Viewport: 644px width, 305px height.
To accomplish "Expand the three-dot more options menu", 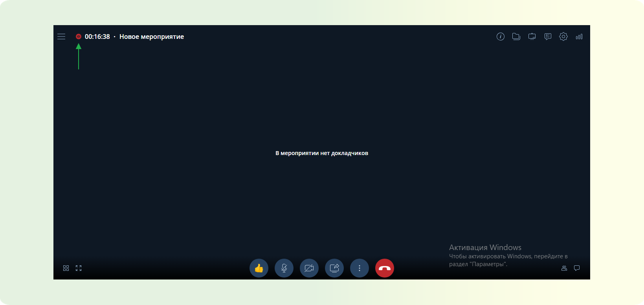I will click(360, 268).
